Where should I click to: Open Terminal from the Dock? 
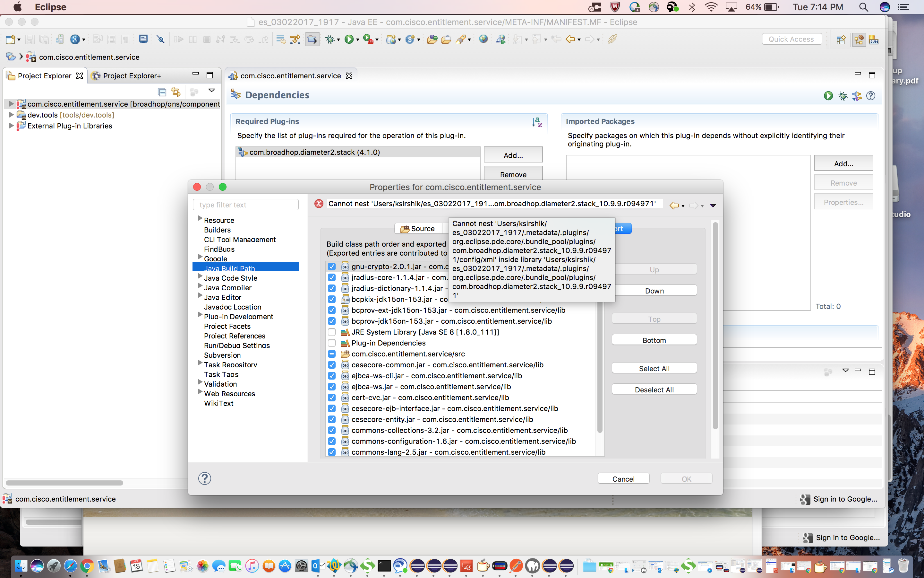coord(384,566)
